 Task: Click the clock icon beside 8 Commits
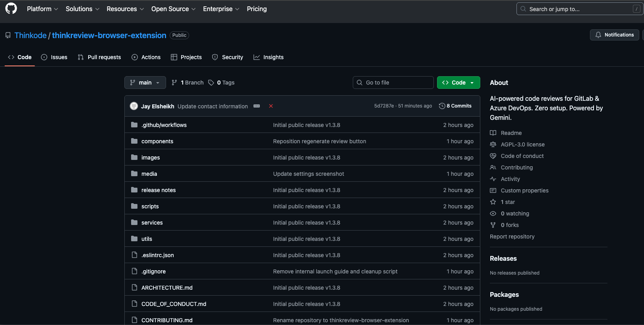pos(442,106)
